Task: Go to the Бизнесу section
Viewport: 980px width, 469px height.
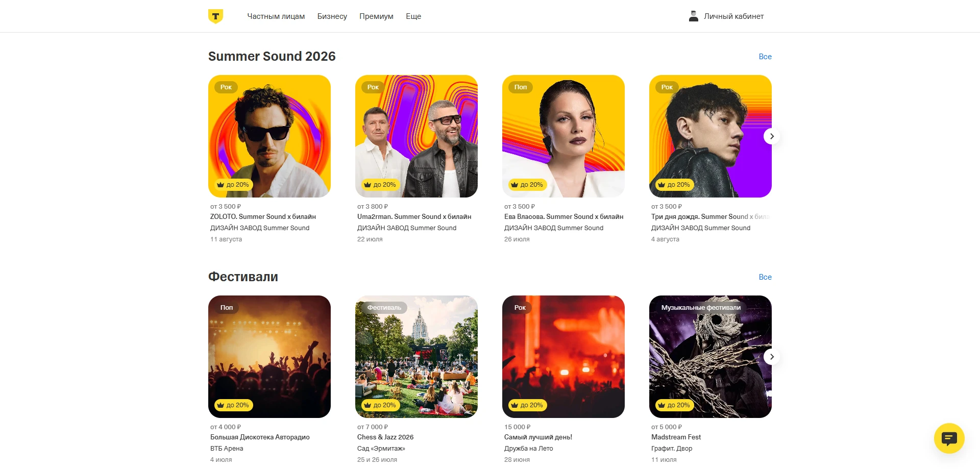Action: click(x=332, y=16)
